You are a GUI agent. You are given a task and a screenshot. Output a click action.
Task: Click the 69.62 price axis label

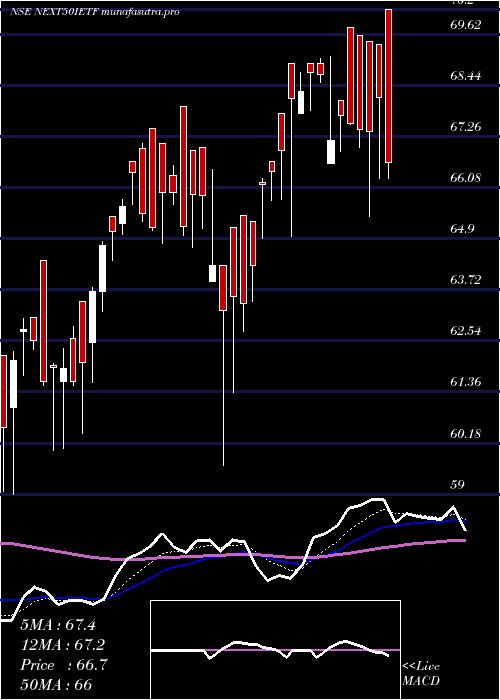tap(466, 25)
